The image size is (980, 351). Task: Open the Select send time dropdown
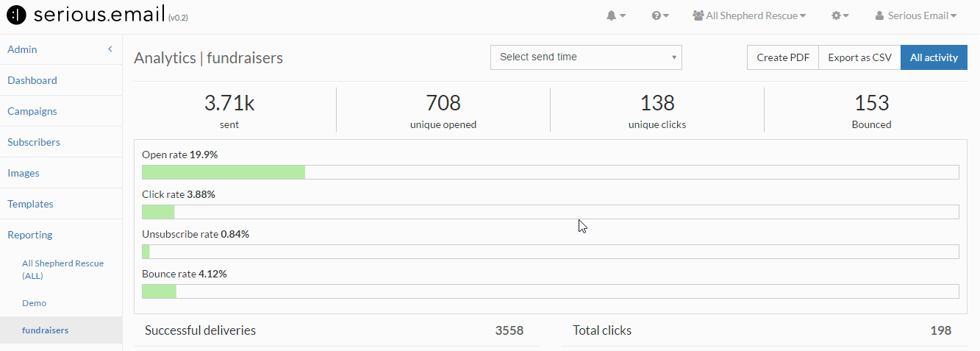click(586, 57)
